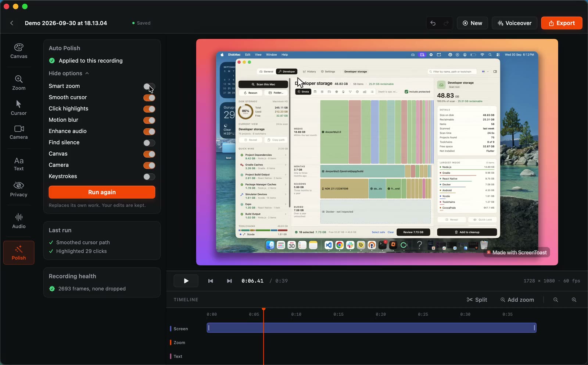
Task: Undo the last edit
Action: coord(433,23)
